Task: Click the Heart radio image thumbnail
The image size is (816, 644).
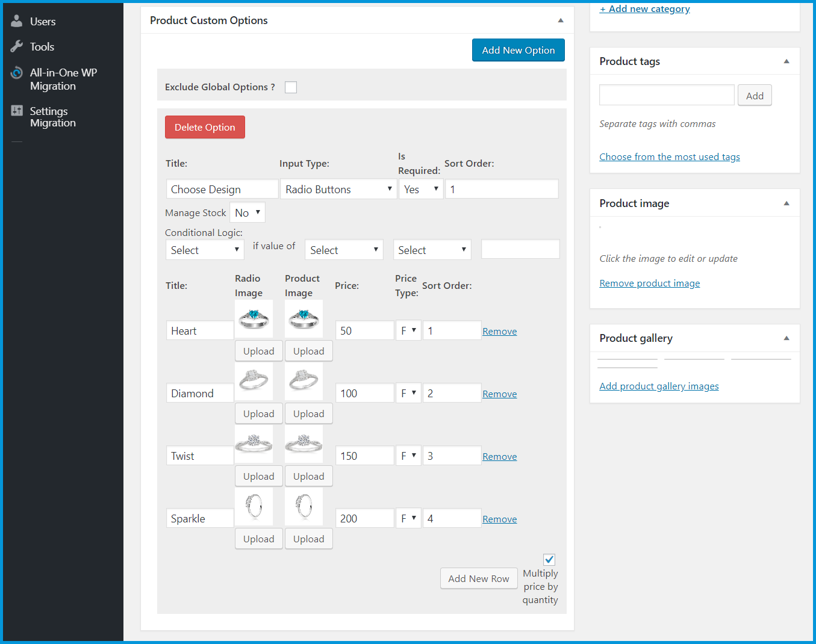Action: pyautogui.click(x=254, y=318)
